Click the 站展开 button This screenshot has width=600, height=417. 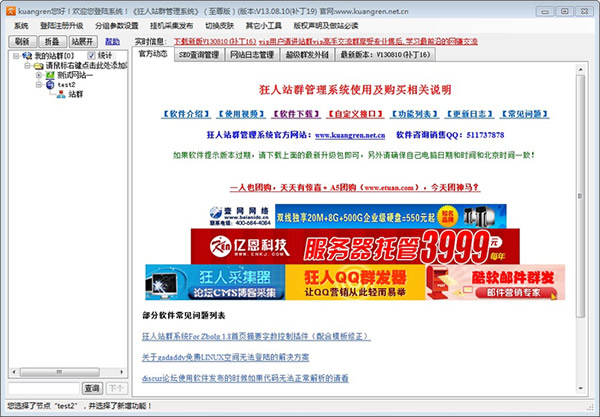83,42
